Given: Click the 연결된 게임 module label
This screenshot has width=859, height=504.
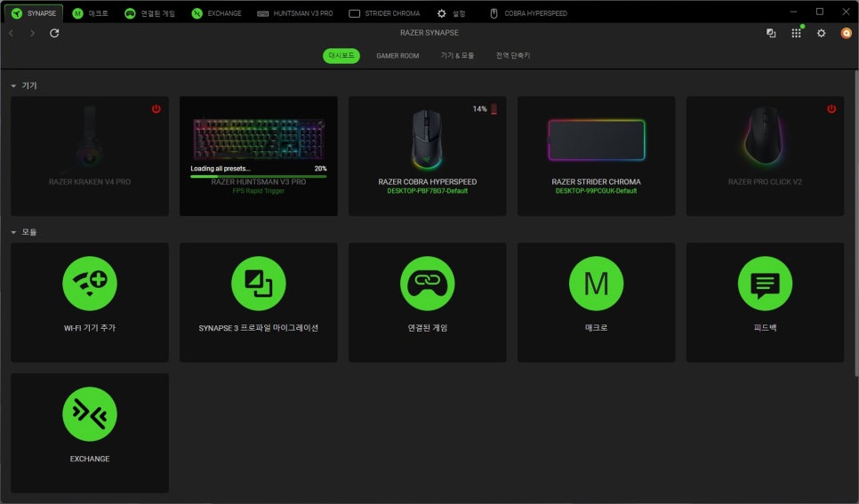Looking at the screenshot, I should coord(428,328).
